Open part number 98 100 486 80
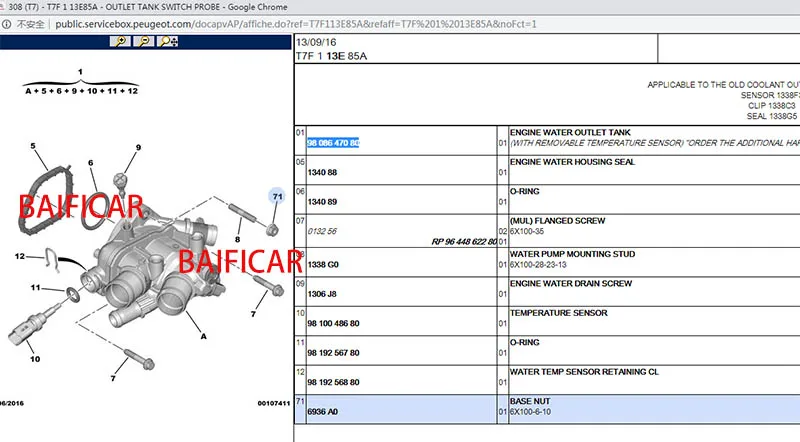 tap(333, 324)
